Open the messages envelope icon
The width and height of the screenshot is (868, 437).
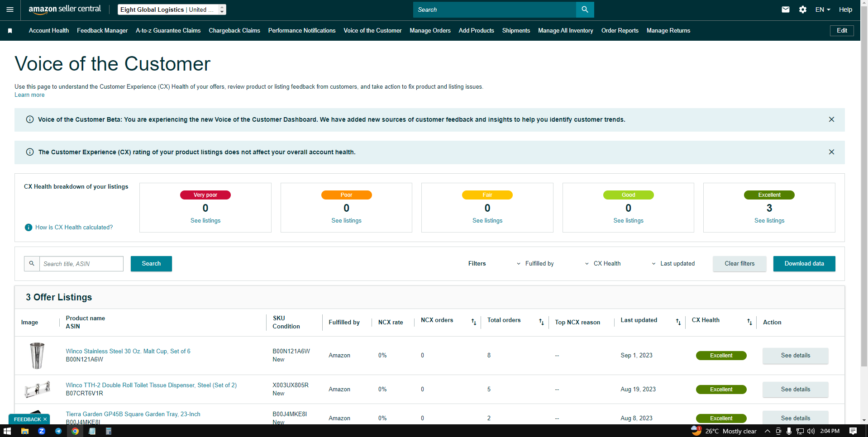coord(786,9)
